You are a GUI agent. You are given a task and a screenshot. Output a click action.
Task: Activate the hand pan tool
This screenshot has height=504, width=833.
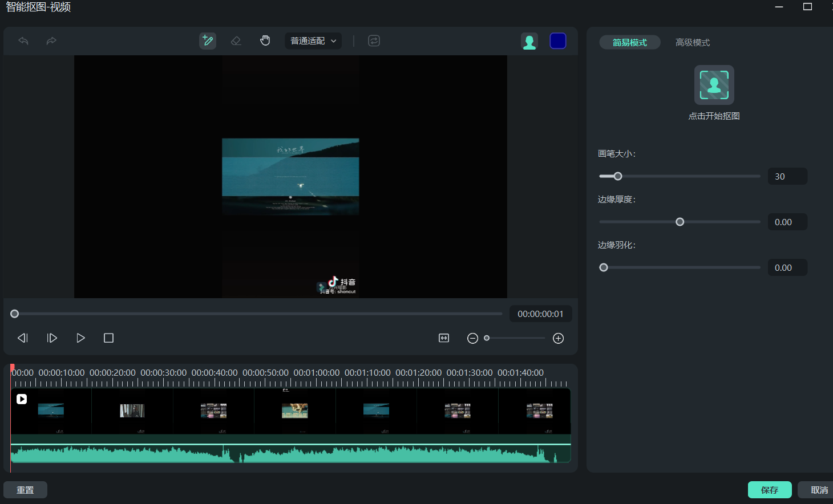[x=265, y=40]
